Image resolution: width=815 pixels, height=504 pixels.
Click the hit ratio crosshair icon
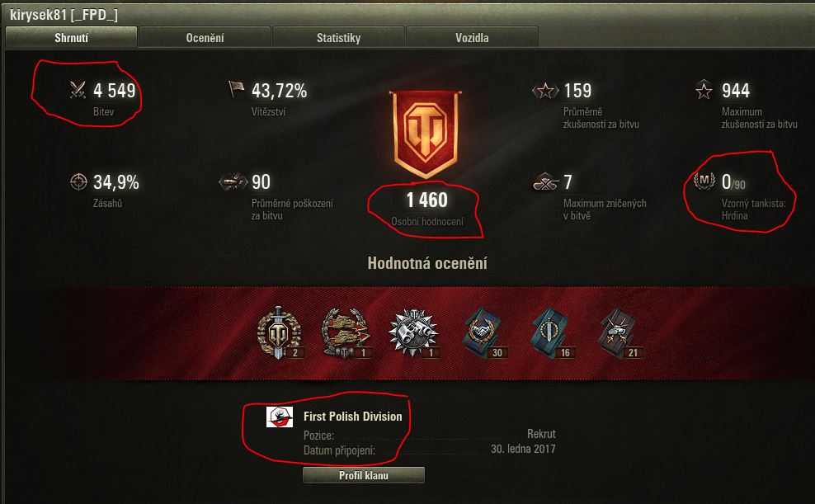tap(78, 181)
